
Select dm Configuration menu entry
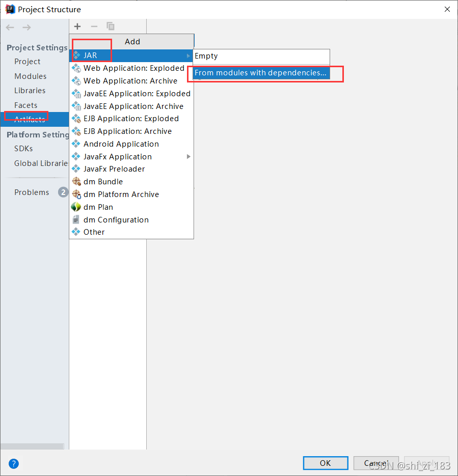[x=131, y=219]
